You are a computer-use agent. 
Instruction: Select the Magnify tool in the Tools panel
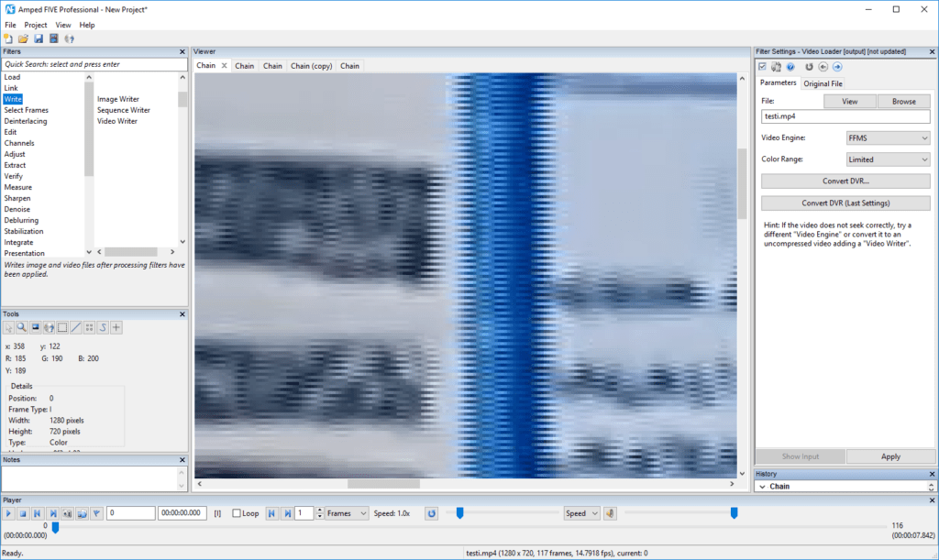21,327
